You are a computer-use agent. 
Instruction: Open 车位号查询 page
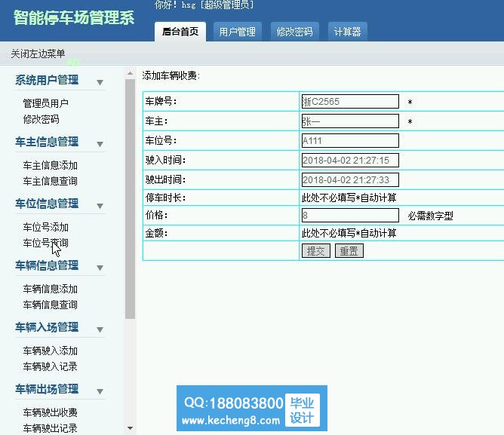click(45, 243)
